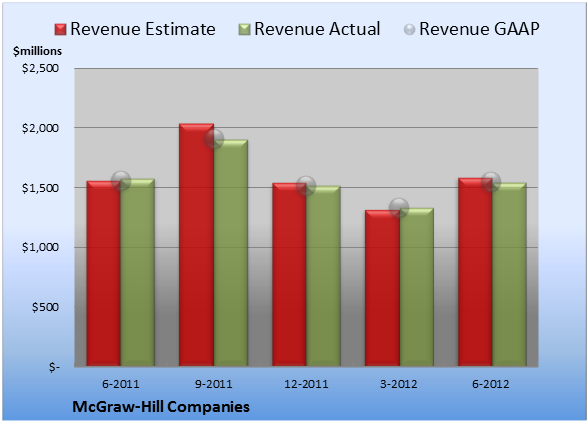Click the '$2,500' axis value
588x422 pixels.
(40, 68)
